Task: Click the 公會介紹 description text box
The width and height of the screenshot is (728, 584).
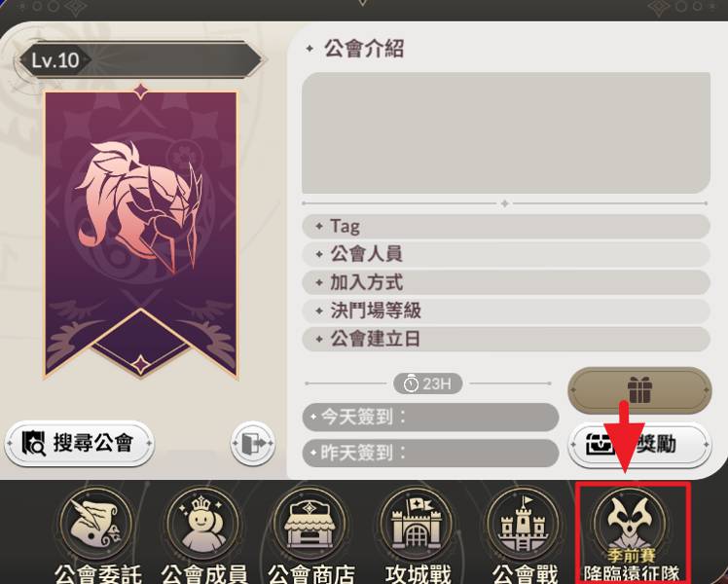Action: (x=506, y=132)
